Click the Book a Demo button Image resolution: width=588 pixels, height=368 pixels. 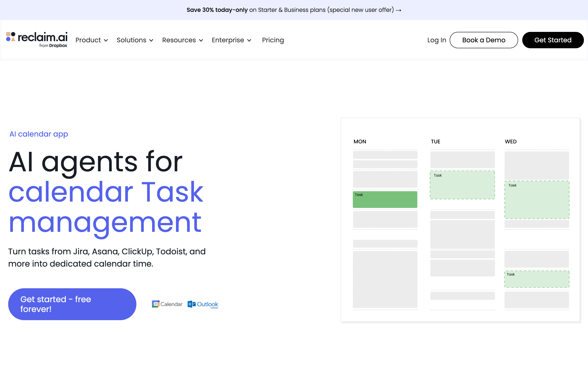pos(484,40)
